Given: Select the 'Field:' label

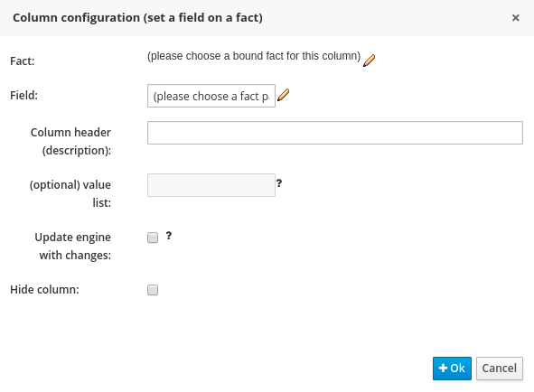Looking at the screenshot, I should 23,96.
